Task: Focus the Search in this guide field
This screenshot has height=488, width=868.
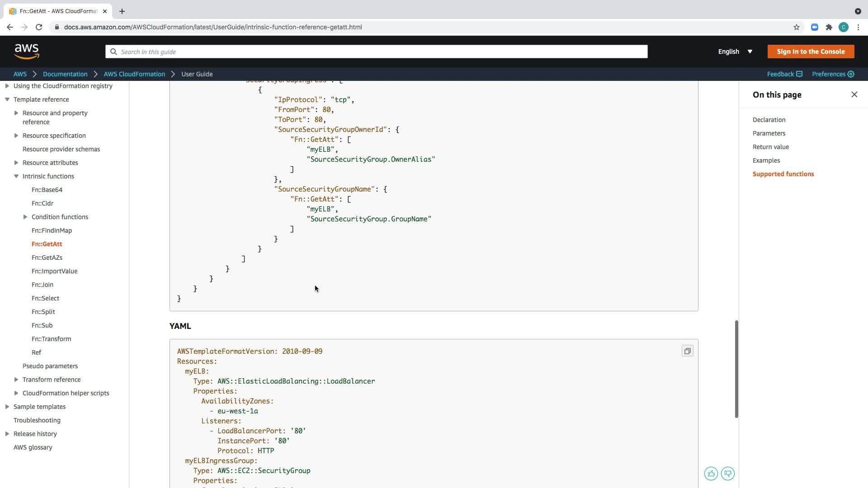Action: click(376, 52)
